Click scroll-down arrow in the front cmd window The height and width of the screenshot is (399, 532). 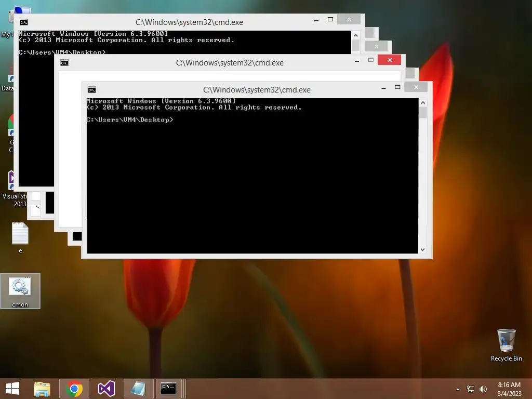(x=423, y=249)
